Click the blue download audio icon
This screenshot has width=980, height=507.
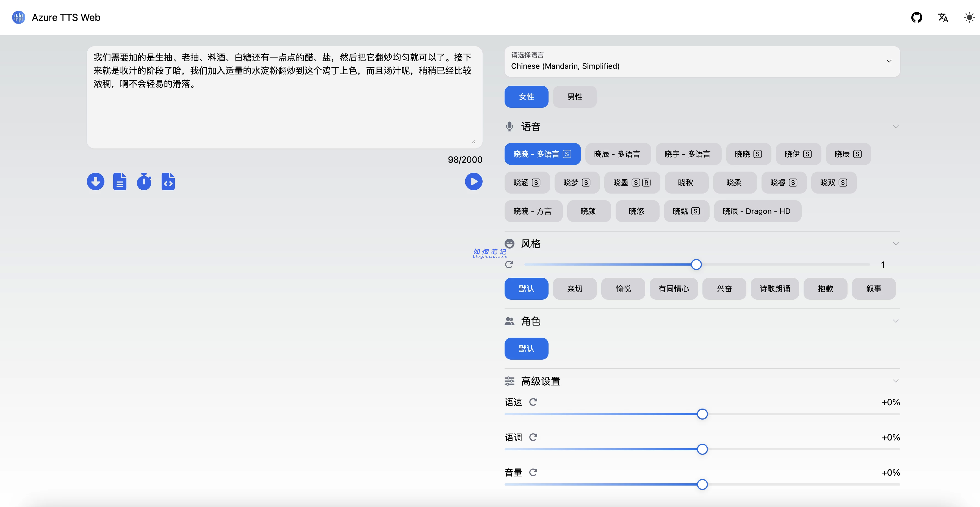95,181
